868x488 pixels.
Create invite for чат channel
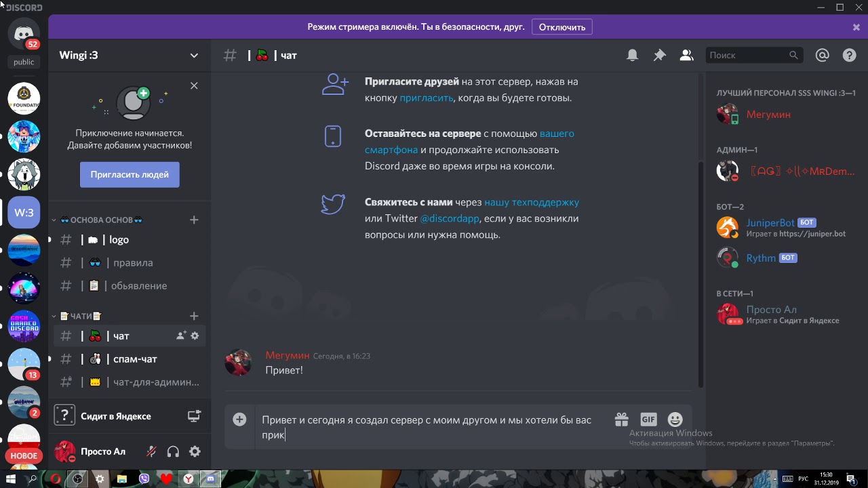point(181,335)
